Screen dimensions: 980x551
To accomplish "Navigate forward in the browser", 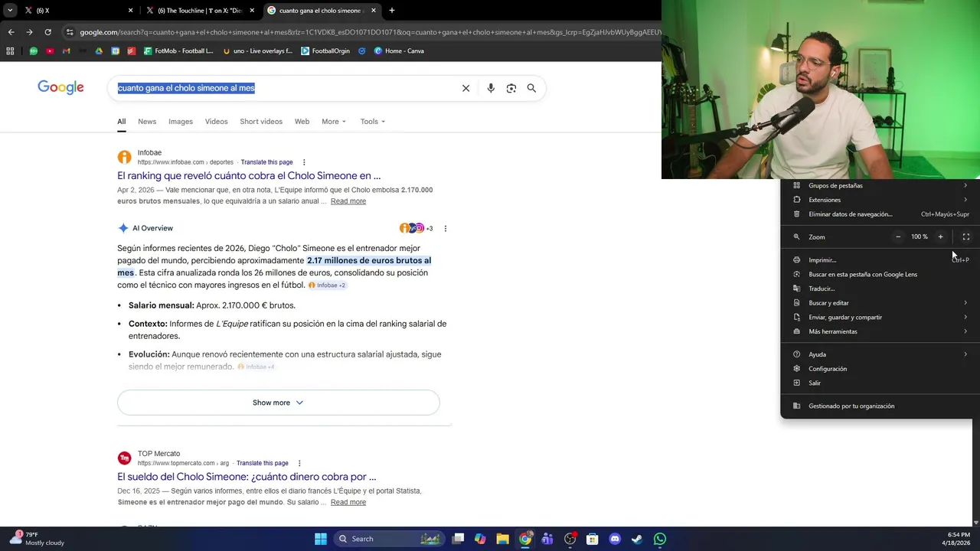I will point(29,32).
